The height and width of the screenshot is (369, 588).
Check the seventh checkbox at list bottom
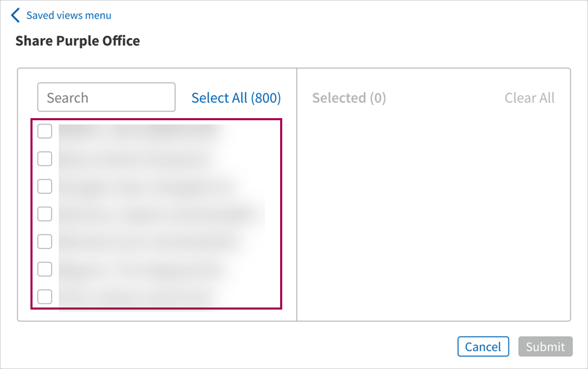click(45, 297)
